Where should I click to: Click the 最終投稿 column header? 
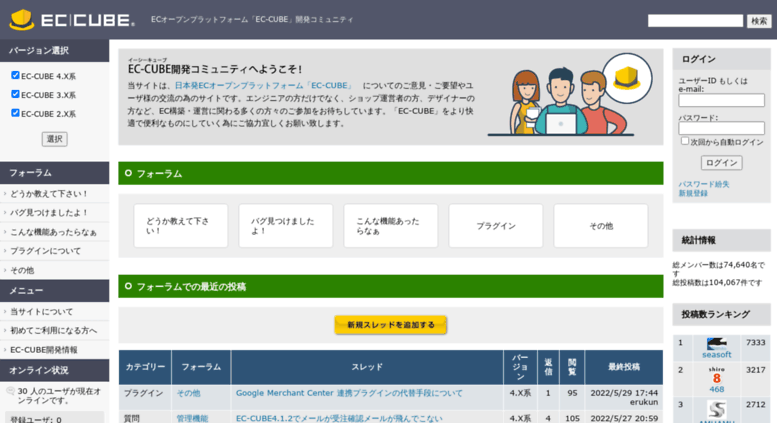(x=624, y=367)
